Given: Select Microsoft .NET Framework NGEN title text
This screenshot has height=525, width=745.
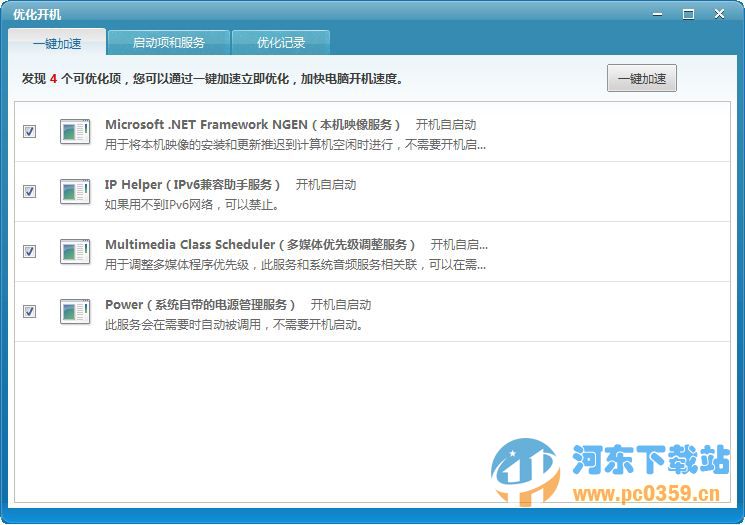Looking at the screenshot, I should tap(252, 124).
